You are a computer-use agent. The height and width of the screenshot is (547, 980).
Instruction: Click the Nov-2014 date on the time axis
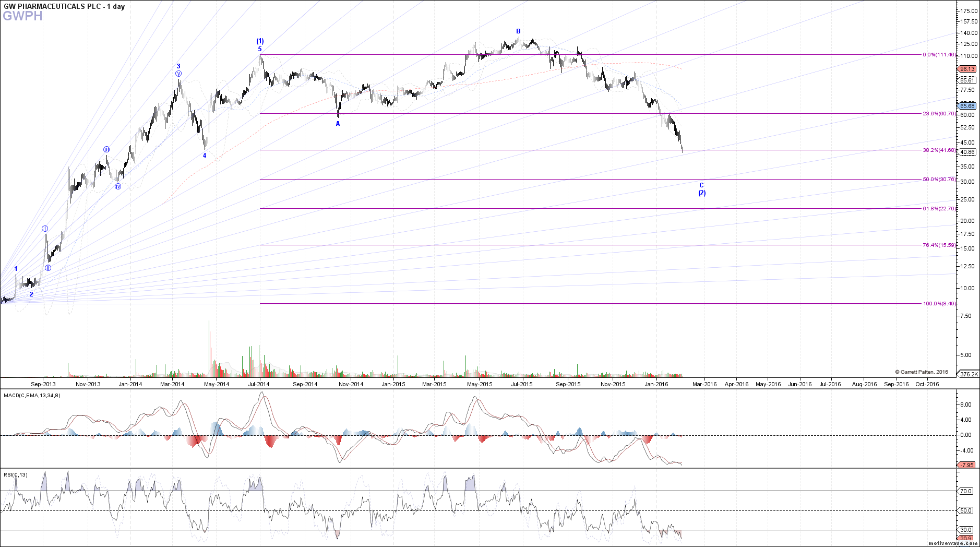pos(351,384)
